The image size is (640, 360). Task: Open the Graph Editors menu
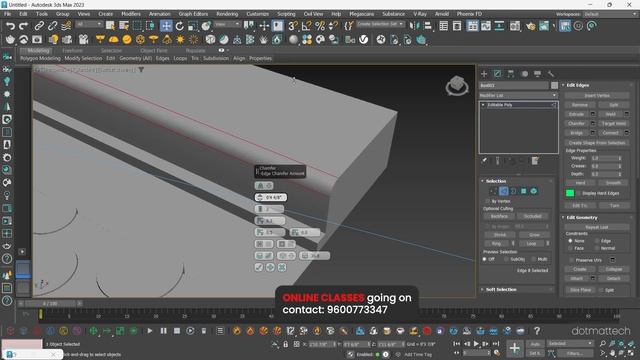[193, 14]
